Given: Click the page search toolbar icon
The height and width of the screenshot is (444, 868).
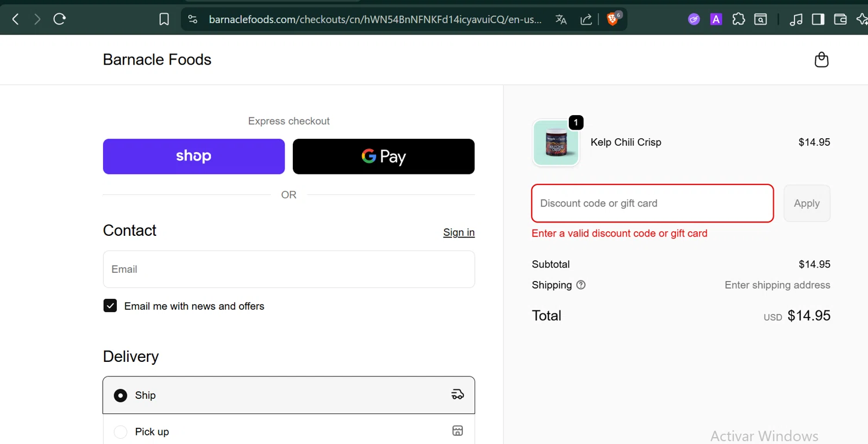Looking at the screenshot, I should pyautogui.click(x=761, y=20).
